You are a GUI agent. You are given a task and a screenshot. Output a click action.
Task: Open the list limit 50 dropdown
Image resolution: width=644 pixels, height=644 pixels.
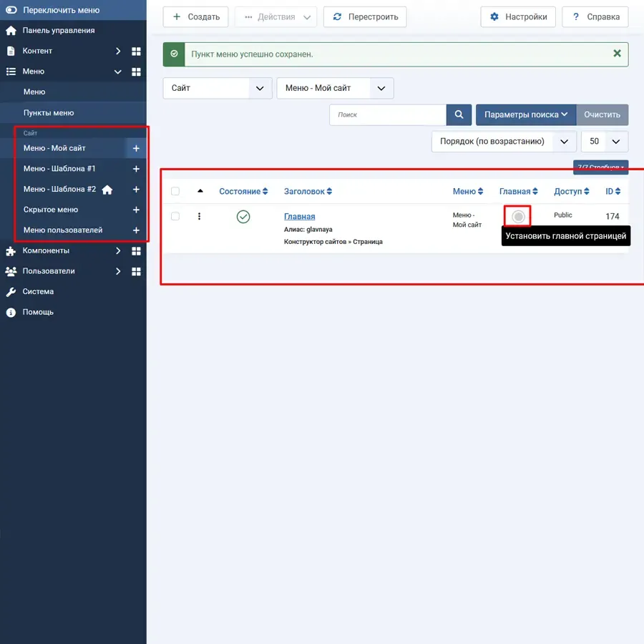pyautogui.click(x=605, y=142)
